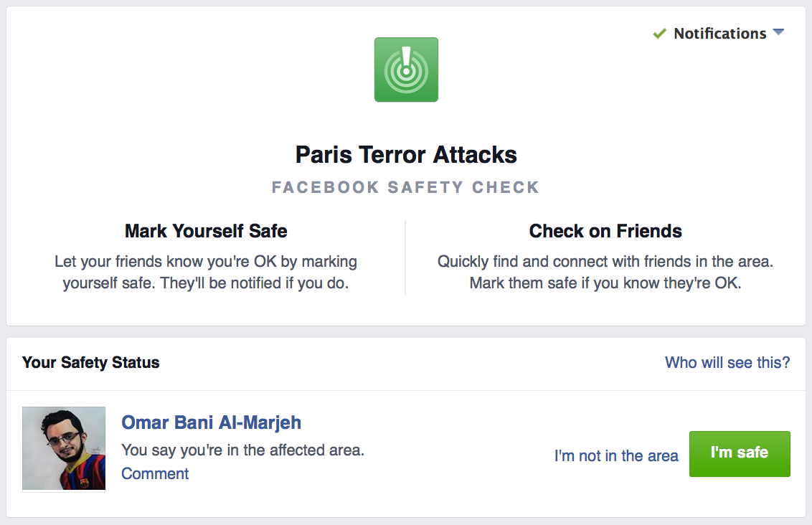Open the Who will see this? link
Screen dimensions: 812x525
pos(727,363)
